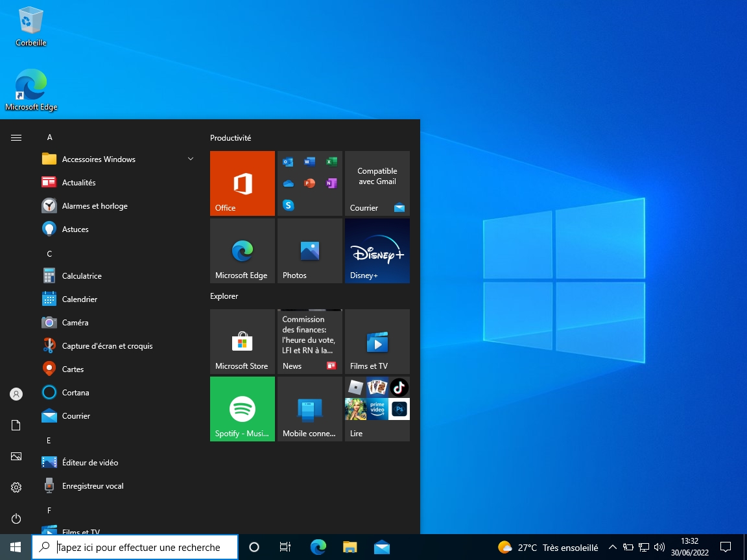747x560 pixels.
Task: Open the Mobile connecté tile
Action: pyautogui.click(x=310, y=409)
